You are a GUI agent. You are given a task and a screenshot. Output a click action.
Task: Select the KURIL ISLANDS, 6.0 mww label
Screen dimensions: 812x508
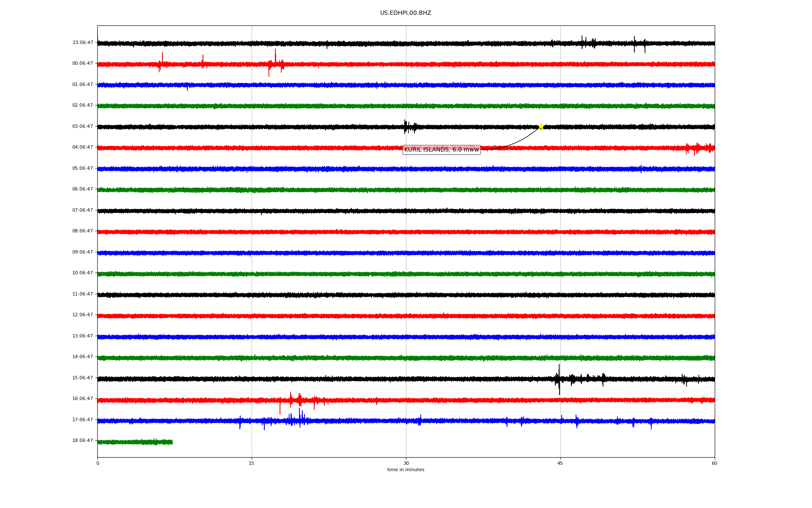[x=442, y=149]
